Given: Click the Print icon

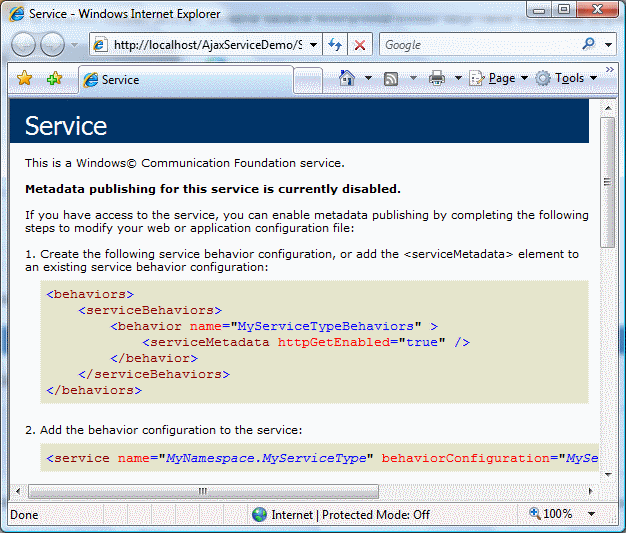Looking at the screenshot, I should pos(437,78).
